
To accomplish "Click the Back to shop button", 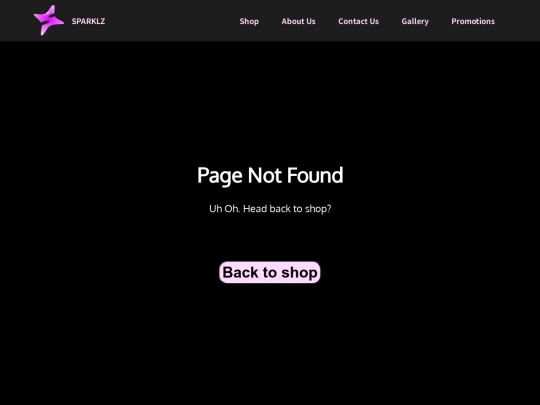I will (270, 272).
